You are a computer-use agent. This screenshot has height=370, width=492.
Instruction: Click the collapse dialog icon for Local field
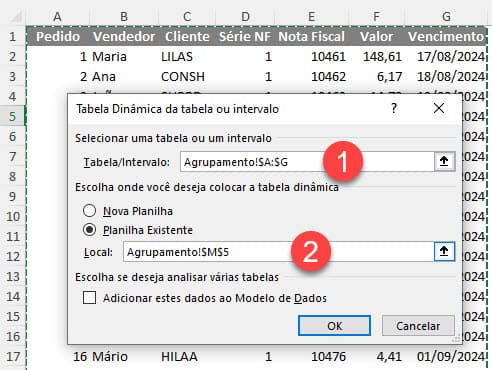(444, 252)
